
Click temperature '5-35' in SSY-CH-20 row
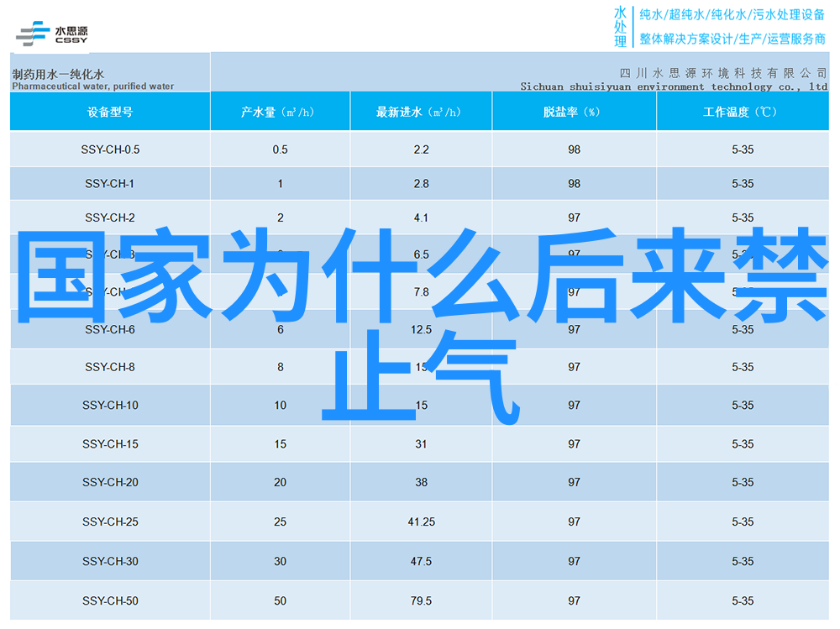[743, 482]
